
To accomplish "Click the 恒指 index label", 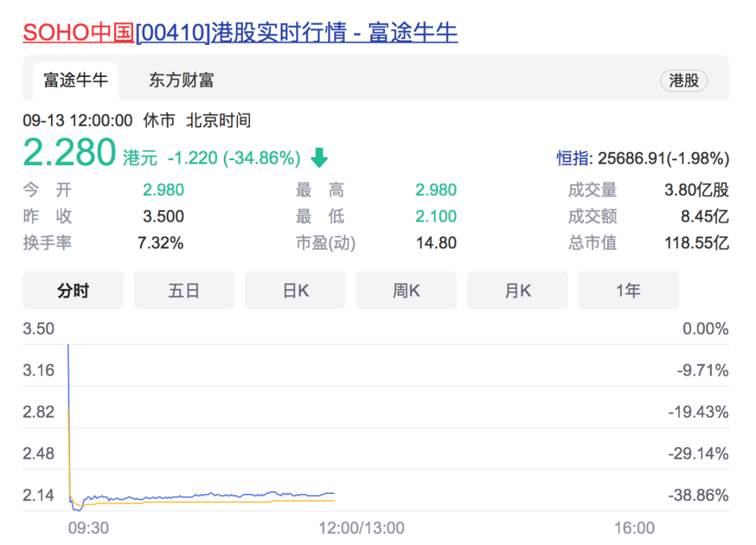I will click(x=573, y=159).
